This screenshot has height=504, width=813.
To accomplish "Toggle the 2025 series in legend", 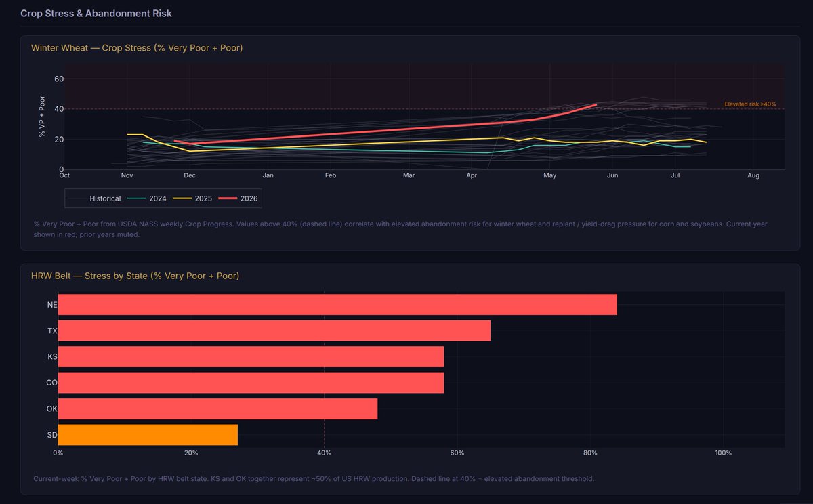I will click(192, 198).
